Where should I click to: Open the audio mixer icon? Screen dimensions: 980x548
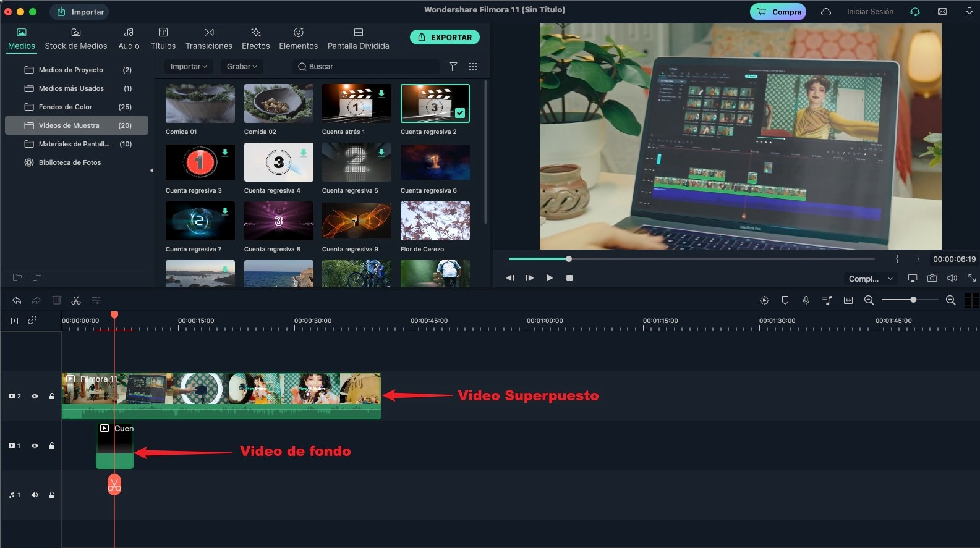tap(827, 300)
